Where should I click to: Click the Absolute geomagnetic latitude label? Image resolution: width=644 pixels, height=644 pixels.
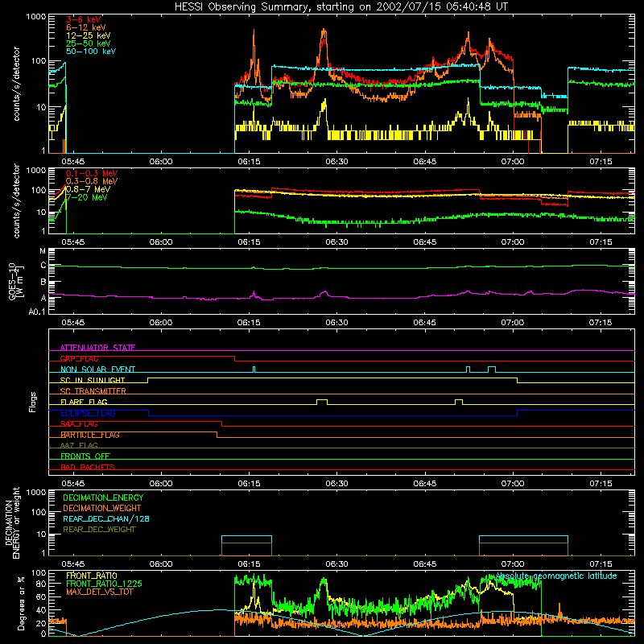pyautogui.click(x=556, y=576)
